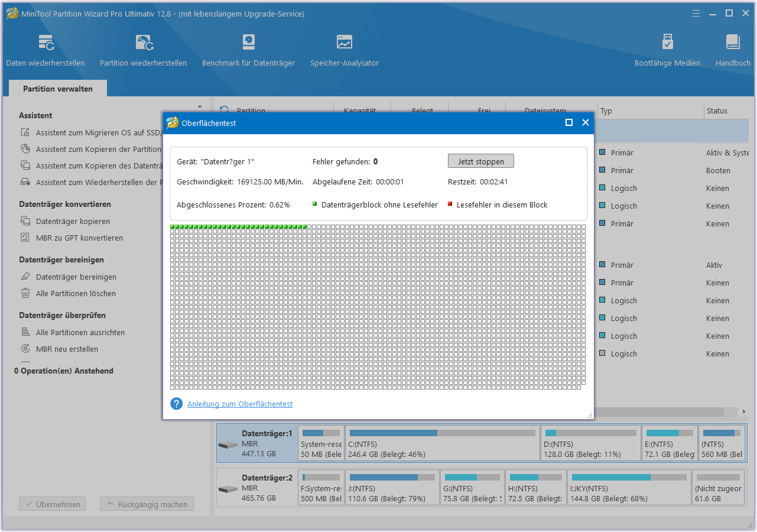Select H:(NTFS) 72.5 GB partition block
Viewport: 757px width, 532px height.
536,488
